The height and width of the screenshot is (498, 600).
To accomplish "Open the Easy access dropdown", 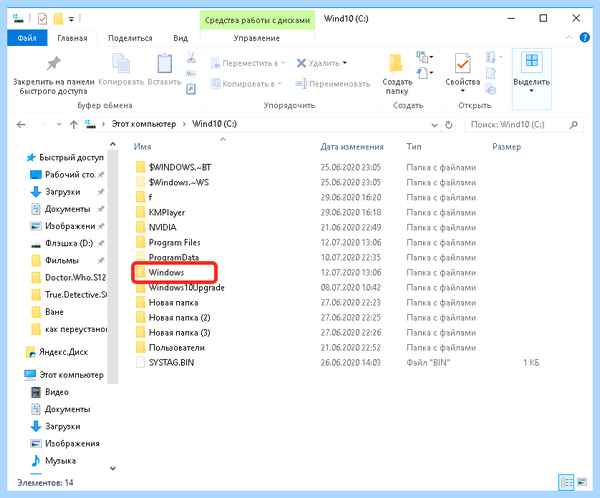I will click(x=424, y=73).
